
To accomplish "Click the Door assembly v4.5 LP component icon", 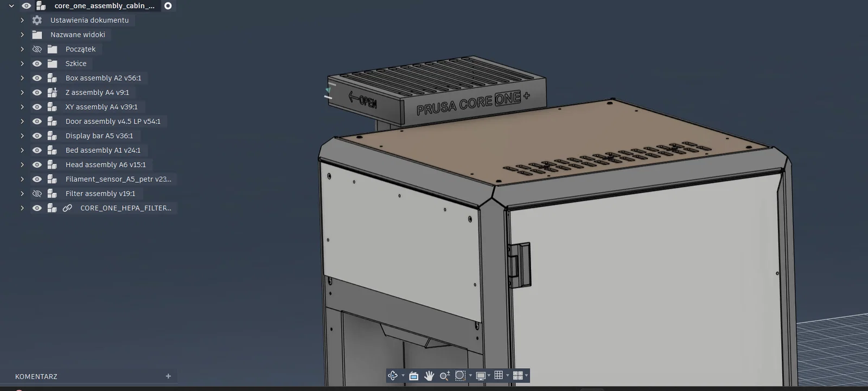I will (52, 121).
